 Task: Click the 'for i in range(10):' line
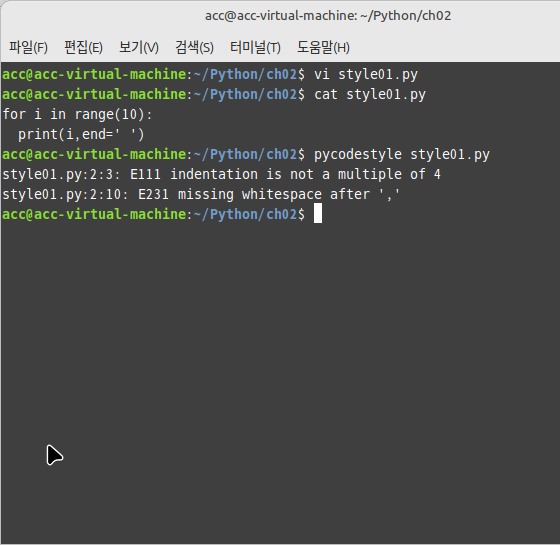(78, 115)
